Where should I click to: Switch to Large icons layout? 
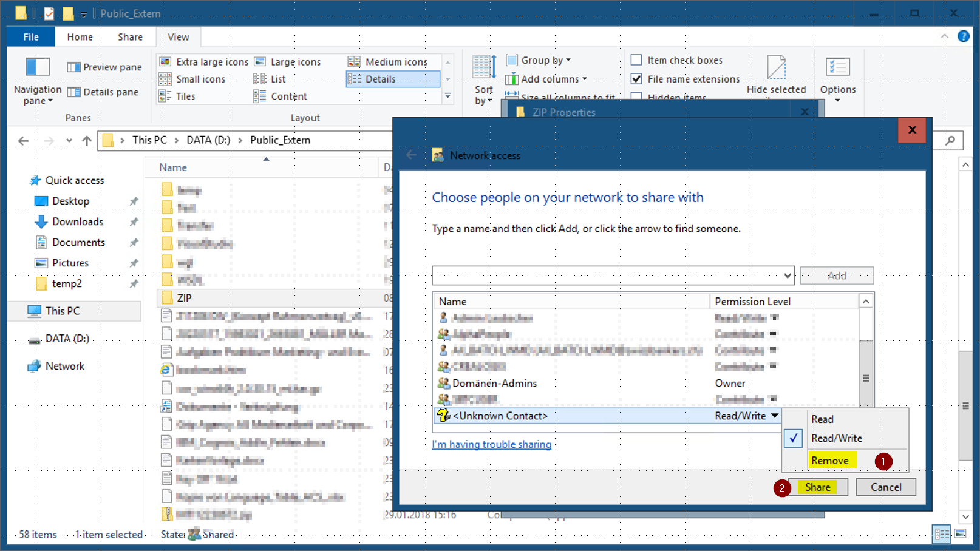(287, 62)
